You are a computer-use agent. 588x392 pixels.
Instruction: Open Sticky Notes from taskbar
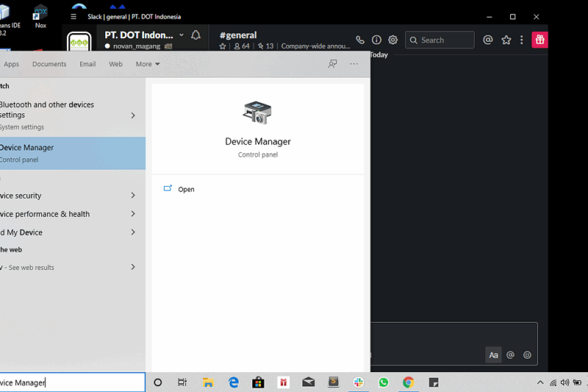click(x=434, y=382)
